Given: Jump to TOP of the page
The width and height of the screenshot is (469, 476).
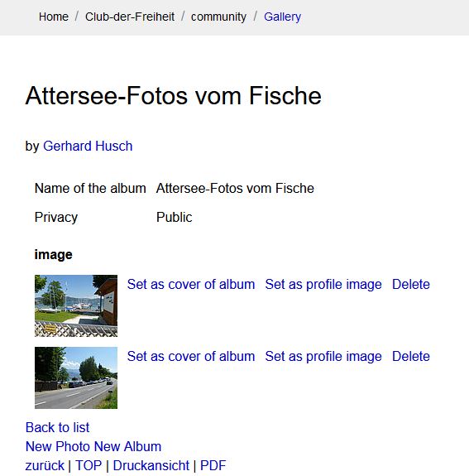Looking at the screenshot, I should tap(89, 465).
